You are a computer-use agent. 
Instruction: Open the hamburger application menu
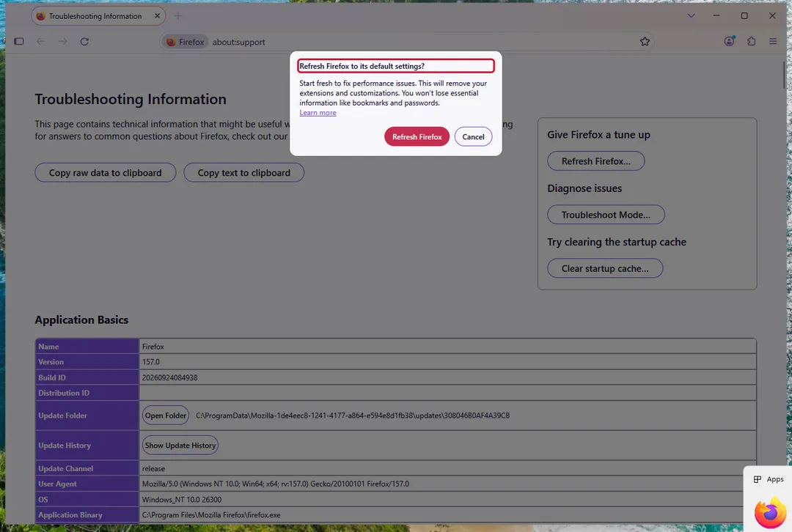click(x=773, y=41)
